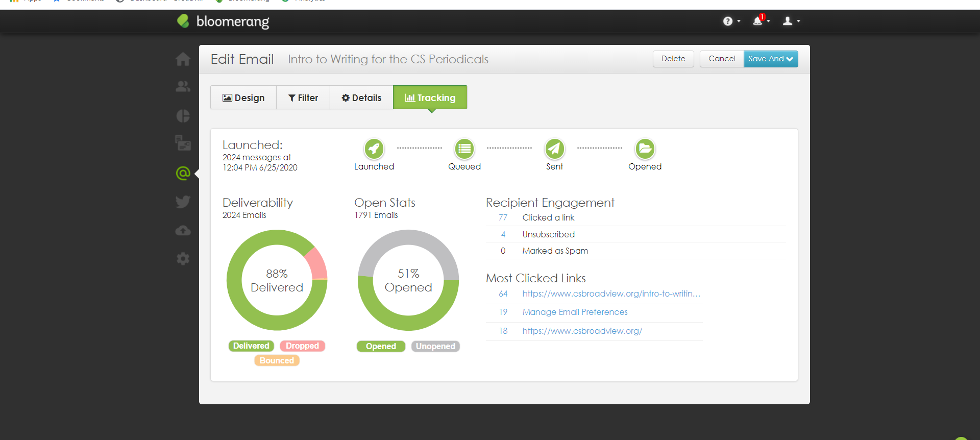The image size is (980, 440).
Task: Open the Letters and mailings sidebar icon
Action: 183,143
